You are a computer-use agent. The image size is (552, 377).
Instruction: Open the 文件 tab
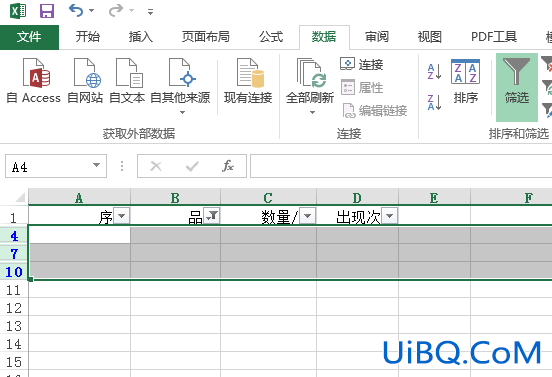coord(29,37)
